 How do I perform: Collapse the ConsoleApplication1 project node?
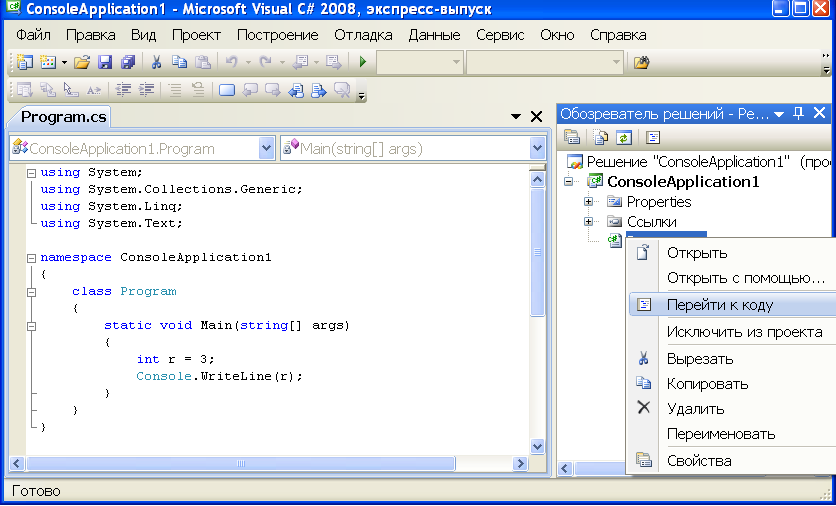569,181
